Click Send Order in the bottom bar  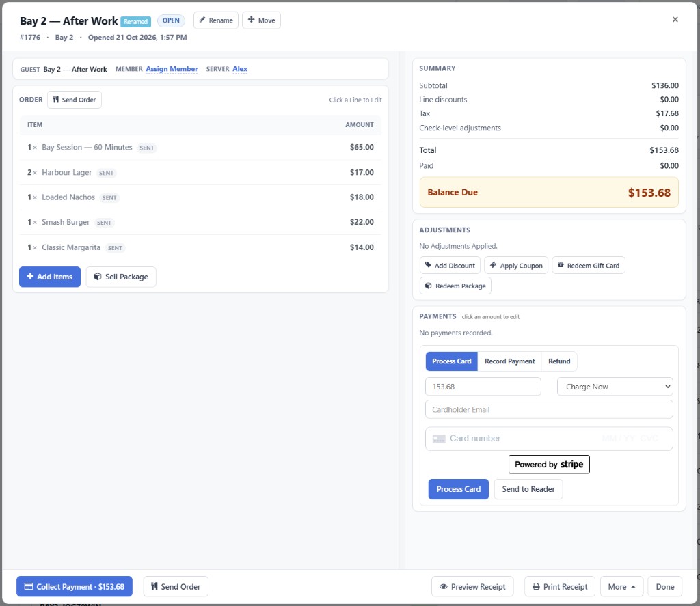click(x=176, y=586)
